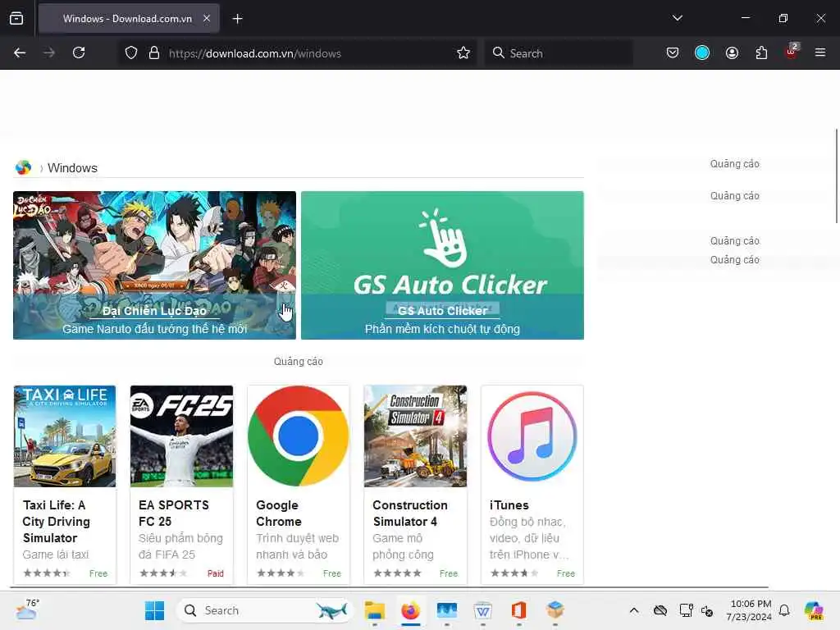Click the Download.com.vn home logo icon
840x630 pixels.
pyautogui.click(x=23, y=167)
